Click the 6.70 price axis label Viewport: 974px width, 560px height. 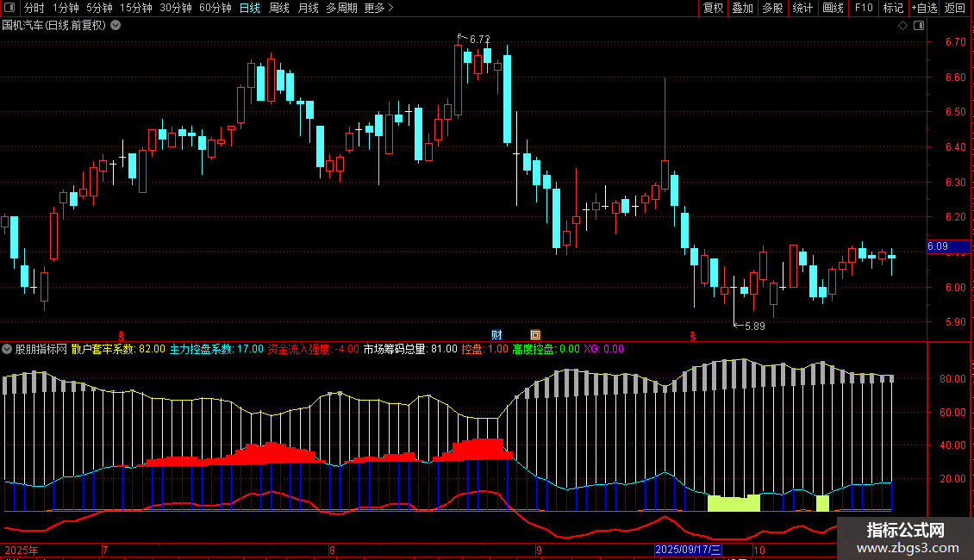tap(955, 42)
